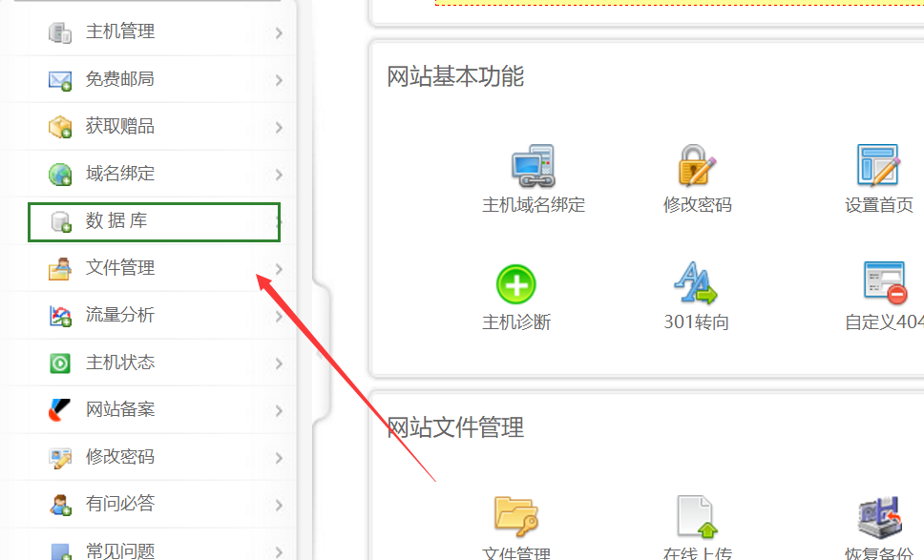Click the 恢复备份 restore icon
The image size is (924, 560).
pos(878,516)
